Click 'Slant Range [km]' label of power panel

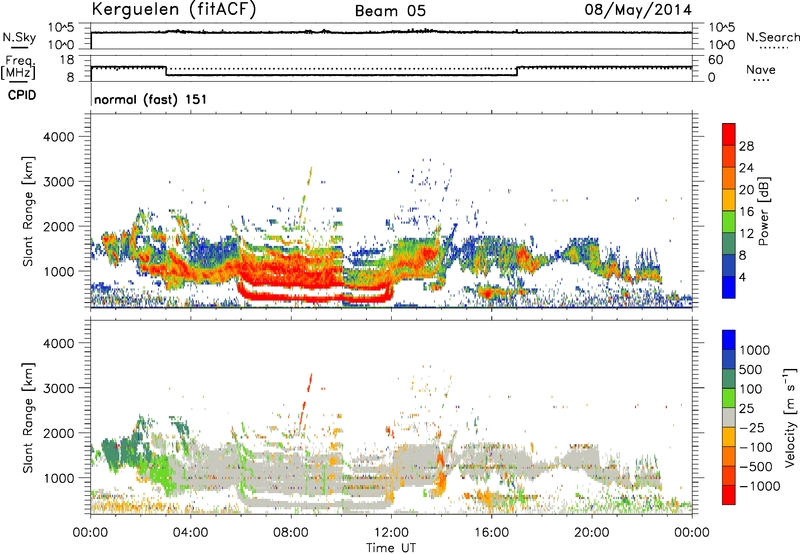[x=28, y=211]
